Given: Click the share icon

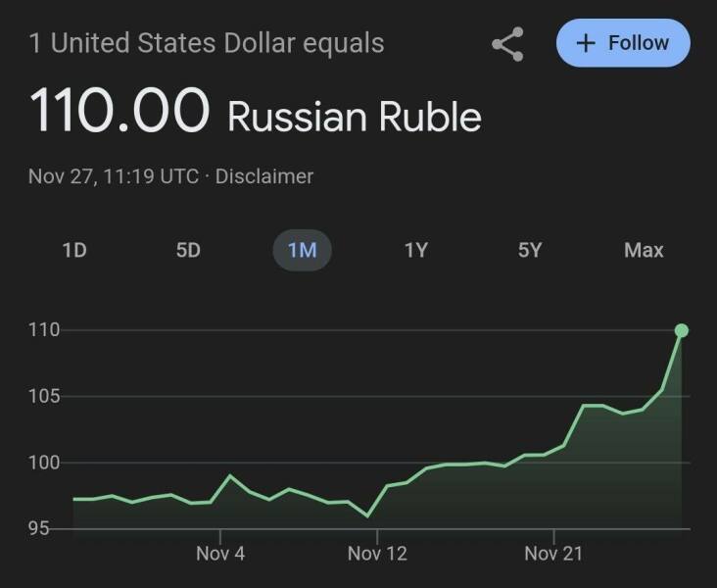Looking at the screenshot, I should point(507,44).
